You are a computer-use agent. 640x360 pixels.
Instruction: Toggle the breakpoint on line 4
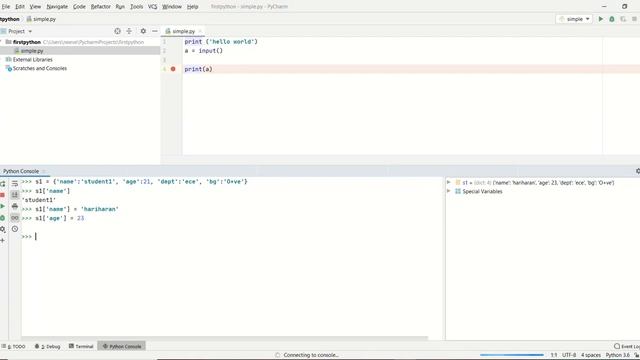[173, 69]
